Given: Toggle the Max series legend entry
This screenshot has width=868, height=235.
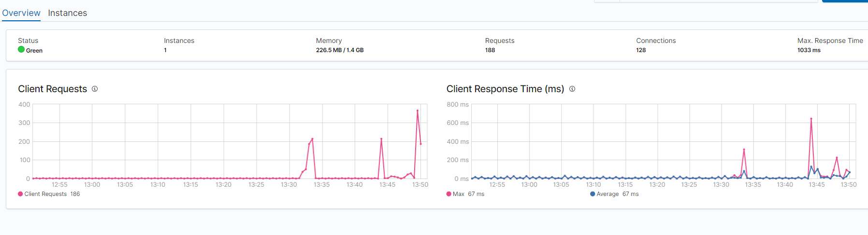Looking at the screenshot, I should pyautogui.click(x=465, y=194).
